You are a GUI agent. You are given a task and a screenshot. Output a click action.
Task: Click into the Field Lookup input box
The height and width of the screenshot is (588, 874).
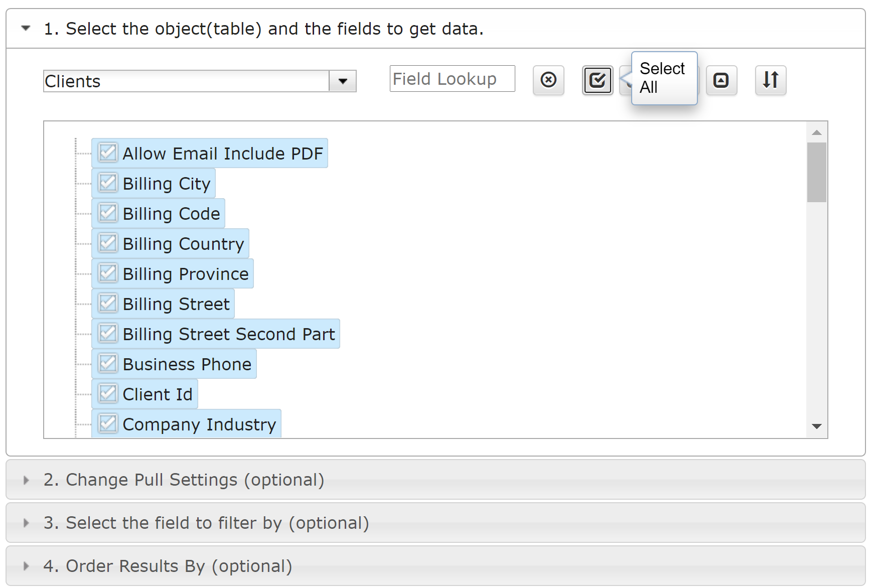pos(453,79)
